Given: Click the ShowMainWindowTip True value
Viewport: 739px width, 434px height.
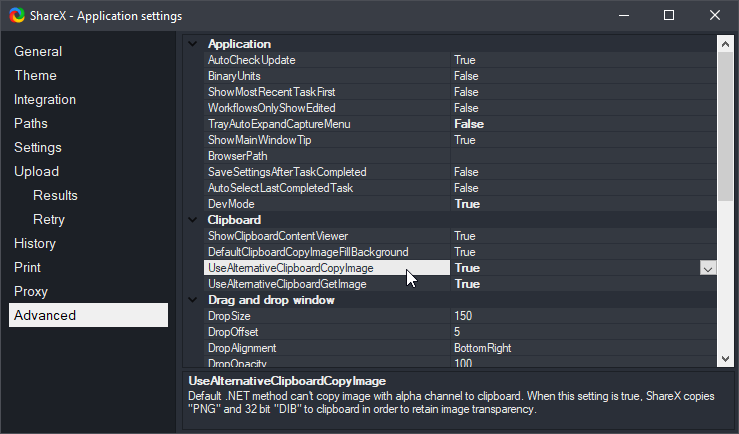Looking at the screenshot, I should [465, 140].
